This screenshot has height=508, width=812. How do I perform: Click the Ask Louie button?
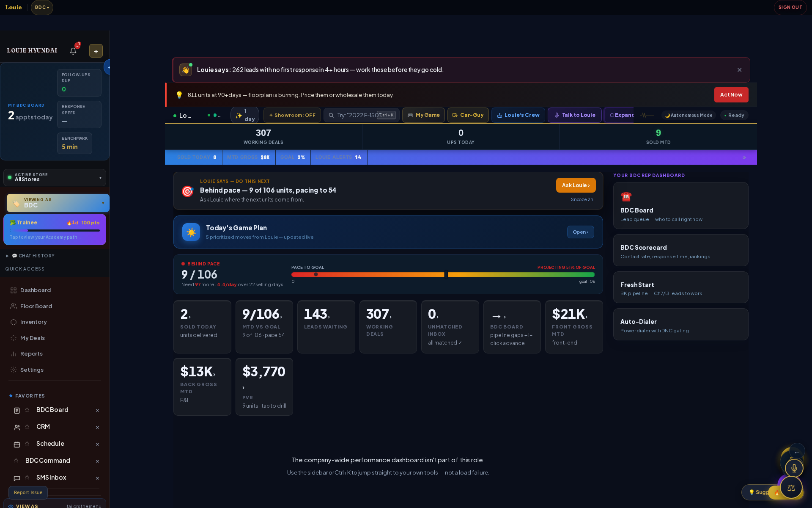point(576,185)
